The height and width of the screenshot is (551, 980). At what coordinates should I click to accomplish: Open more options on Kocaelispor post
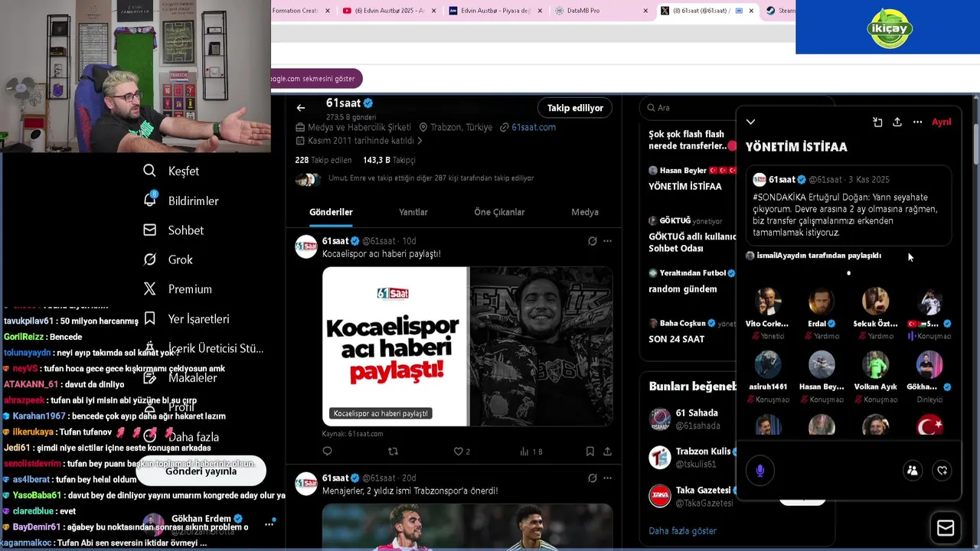[x=608, y=241]
